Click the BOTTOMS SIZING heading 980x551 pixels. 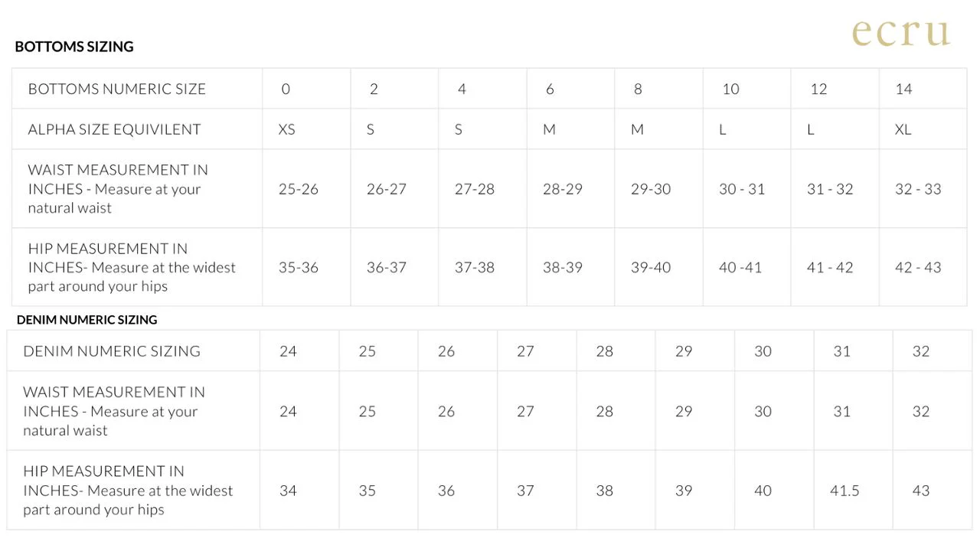(74, 47)
